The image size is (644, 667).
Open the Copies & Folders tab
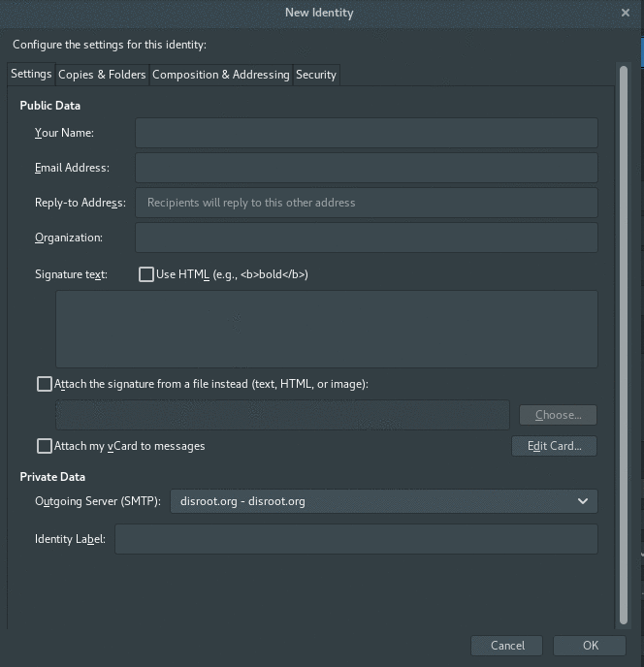tap(102, 75)
